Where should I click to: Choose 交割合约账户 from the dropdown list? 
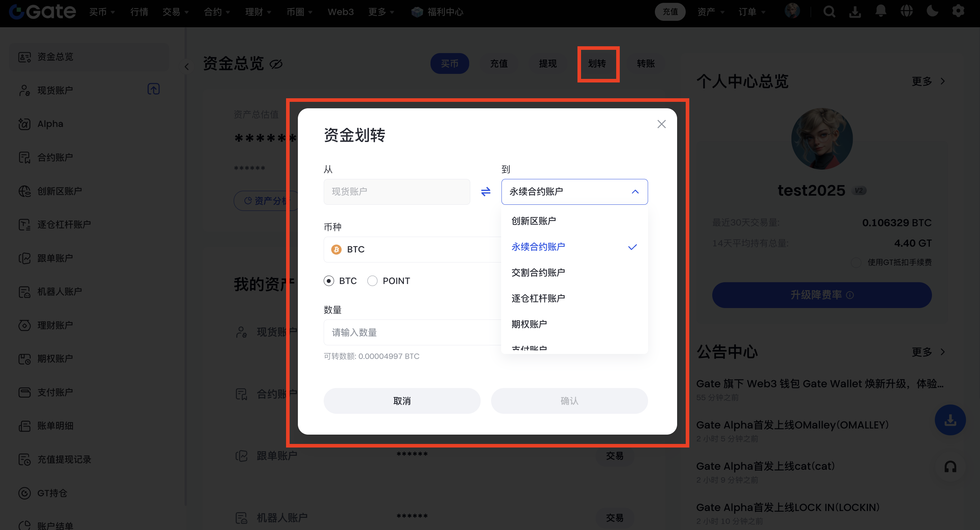pyautogui.click(x=538, y=273)
